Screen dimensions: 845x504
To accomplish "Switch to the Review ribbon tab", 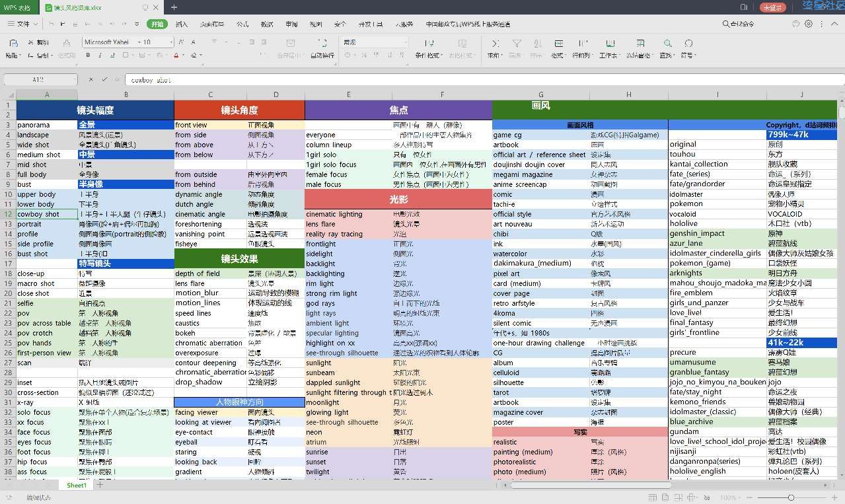I will pyautogui.click(x=291, y=24).
